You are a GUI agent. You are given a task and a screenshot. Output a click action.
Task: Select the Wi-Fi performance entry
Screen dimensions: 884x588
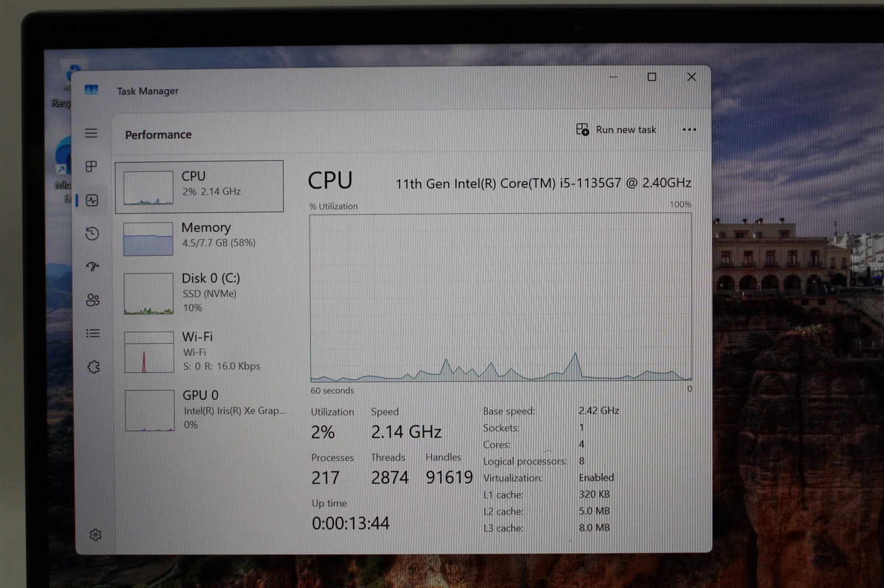tap(201, 351)
